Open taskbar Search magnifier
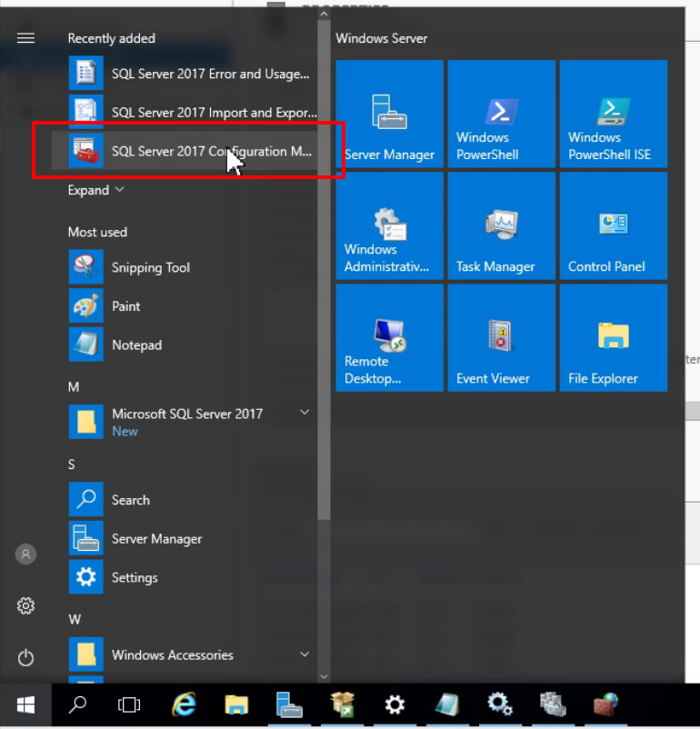The image size is (700, 729). coord(77,704)
